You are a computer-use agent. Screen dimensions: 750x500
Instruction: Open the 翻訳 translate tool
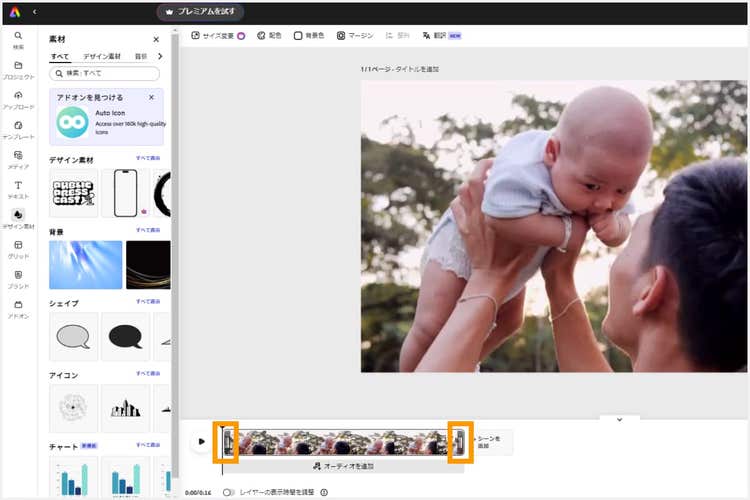pos(441,36)
